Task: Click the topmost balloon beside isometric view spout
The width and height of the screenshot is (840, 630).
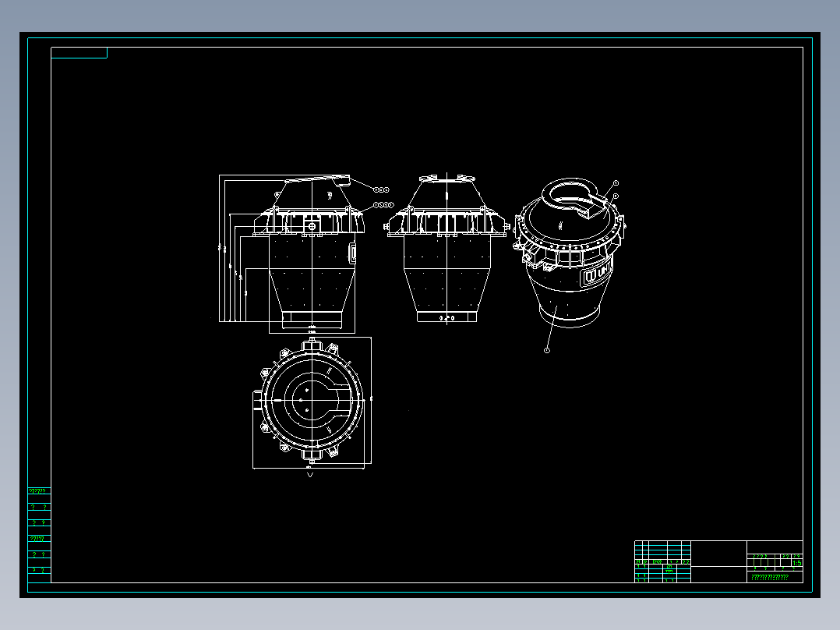Action: pos(616,182)
